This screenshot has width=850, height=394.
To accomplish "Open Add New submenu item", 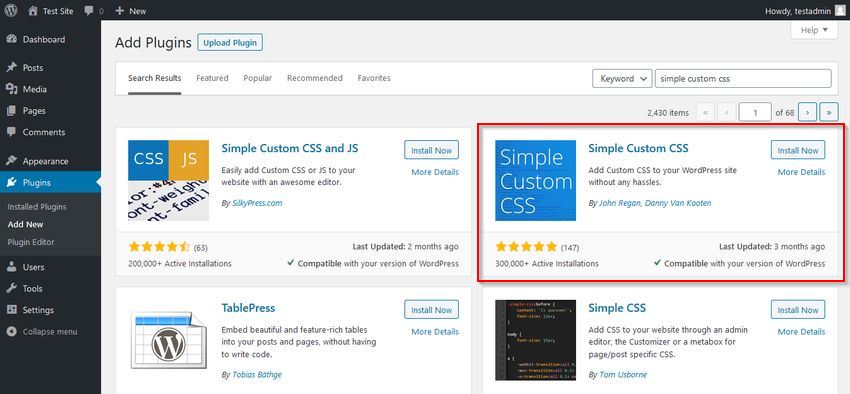I will pyautogui.click(x=25, y=224).
